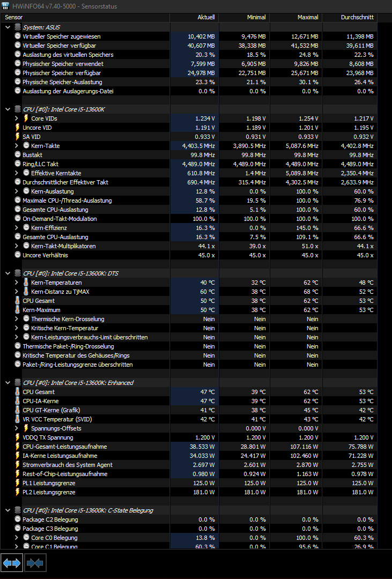
Task: Click the shrink columns inward-arrows button
Action: (35, 563)
